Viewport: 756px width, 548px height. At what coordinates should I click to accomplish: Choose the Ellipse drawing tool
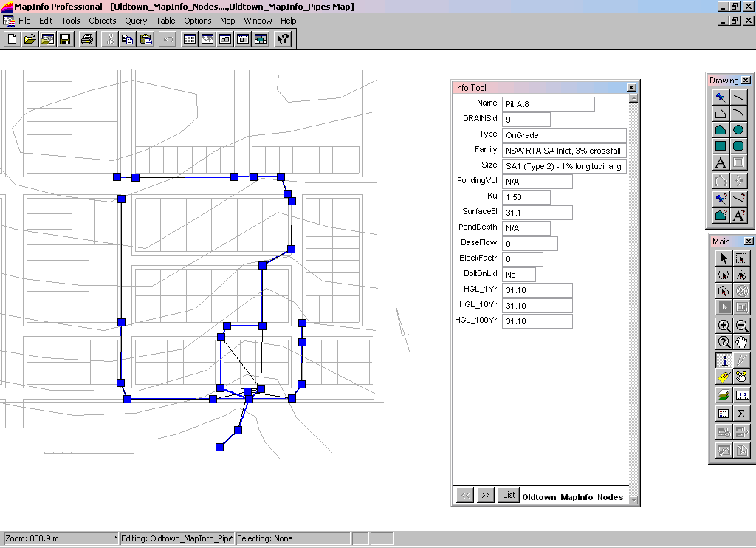[738, 130]
